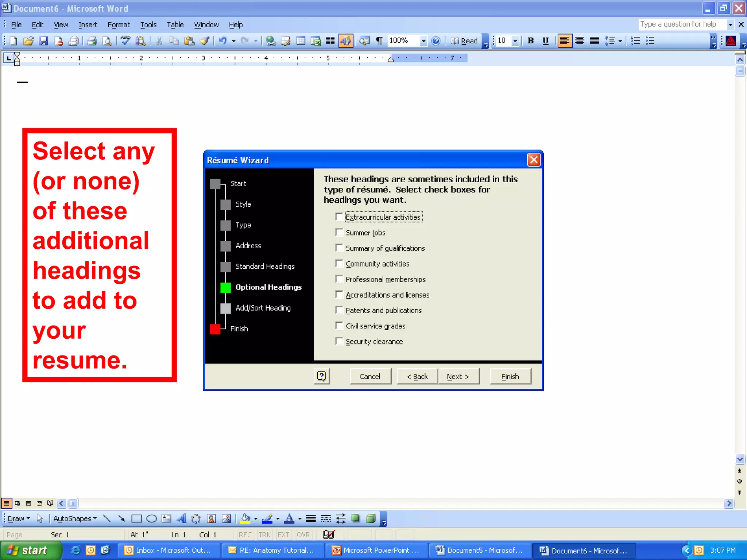Open the help question box dropdown arrow
747x560 pixels.
(x=730, y=24)
